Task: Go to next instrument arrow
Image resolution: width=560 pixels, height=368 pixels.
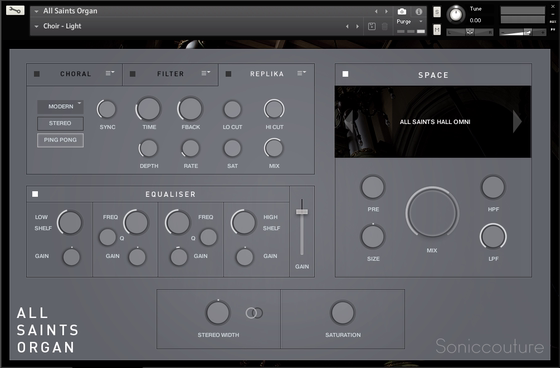Action: 386,11
